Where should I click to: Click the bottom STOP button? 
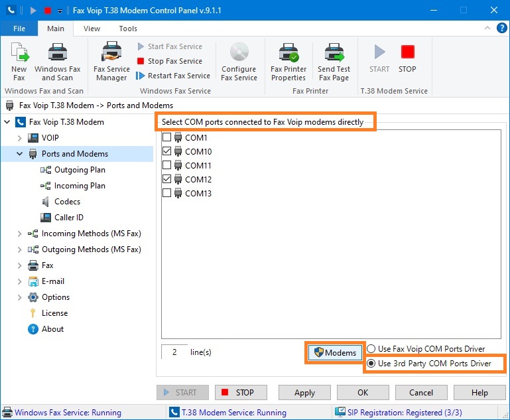tap(241, 393)
